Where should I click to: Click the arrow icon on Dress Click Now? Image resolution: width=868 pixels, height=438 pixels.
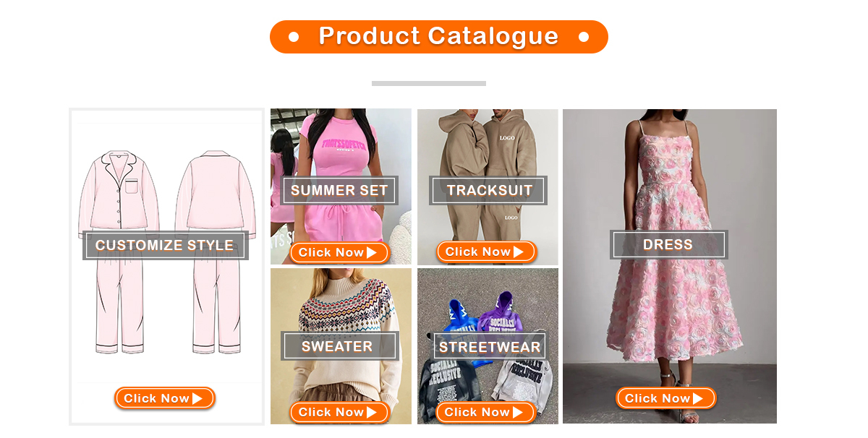tap(697, 398)
